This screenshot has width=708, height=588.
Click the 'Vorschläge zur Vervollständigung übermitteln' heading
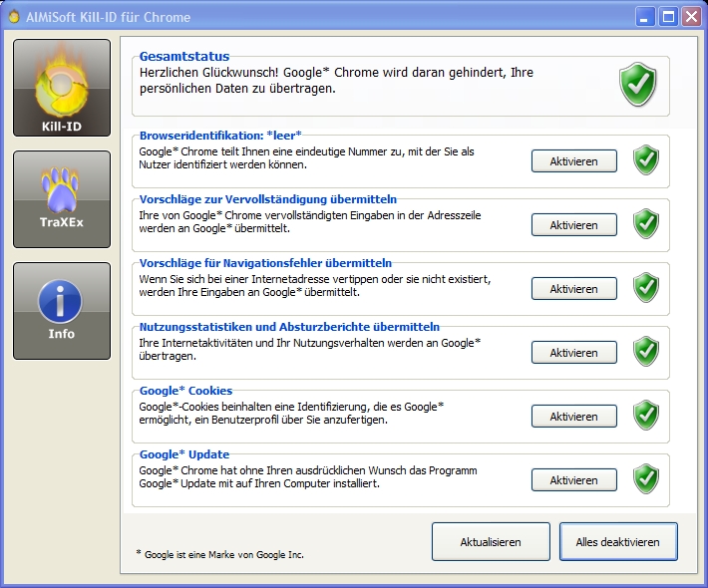(x=268, y=199)
